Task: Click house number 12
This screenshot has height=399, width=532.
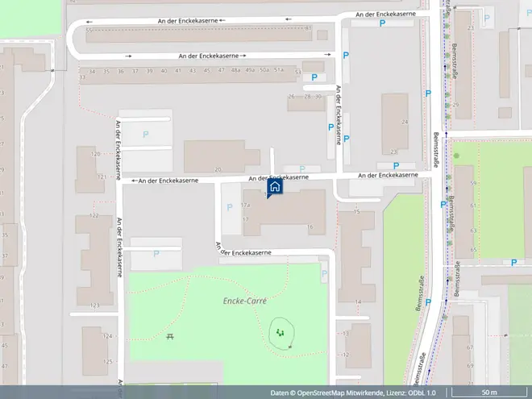Action: coord(346,355)
